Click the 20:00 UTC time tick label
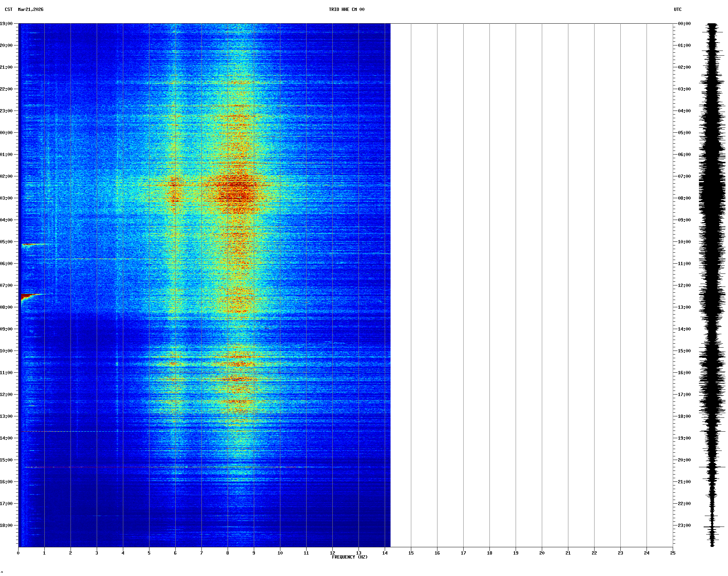Screen dimensions: 728x576 click(x=684, y=460)
